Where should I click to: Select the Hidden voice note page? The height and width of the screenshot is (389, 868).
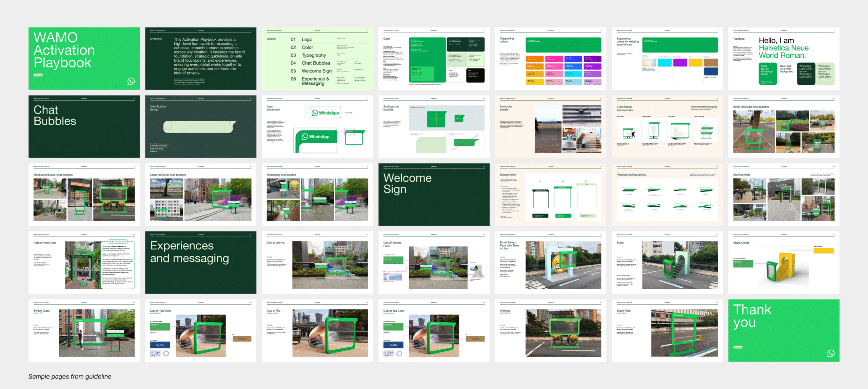point(84,263)
